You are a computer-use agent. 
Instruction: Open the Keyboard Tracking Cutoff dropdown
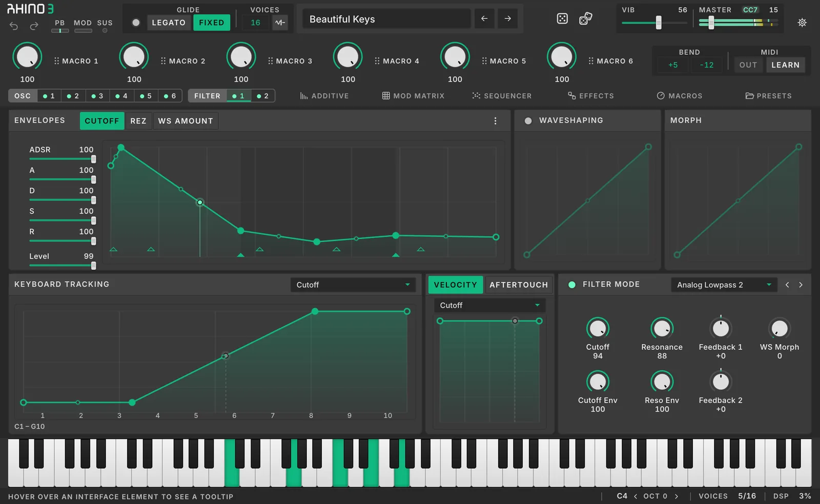coord(353,285)
